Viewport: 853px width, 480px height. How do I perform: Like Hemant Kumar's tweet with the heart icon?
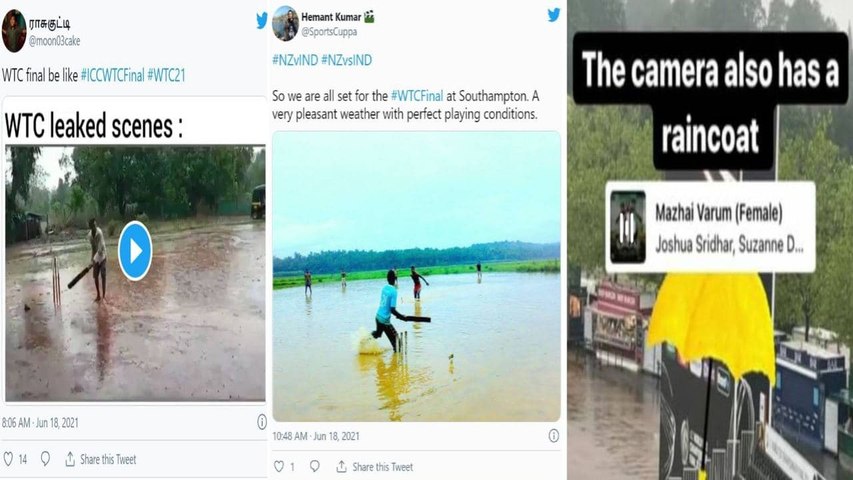click(x=278, y=467)
